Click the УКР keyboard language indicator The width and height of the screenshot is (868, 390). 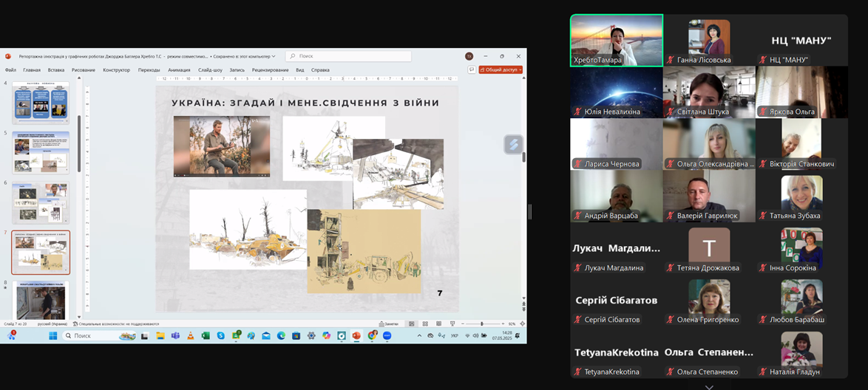pos(455,336)
